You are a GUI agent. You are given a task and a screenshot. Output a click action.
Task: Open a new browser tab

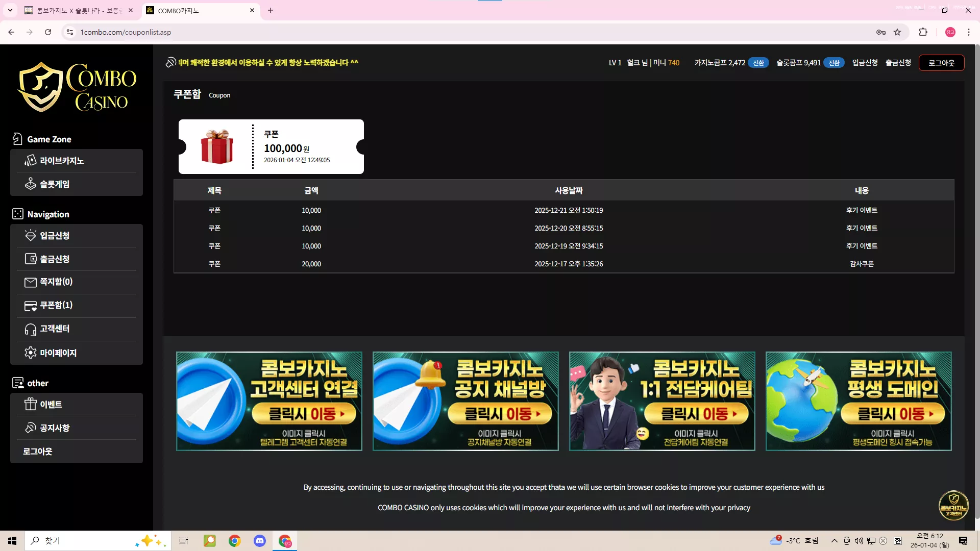(271, 11)
